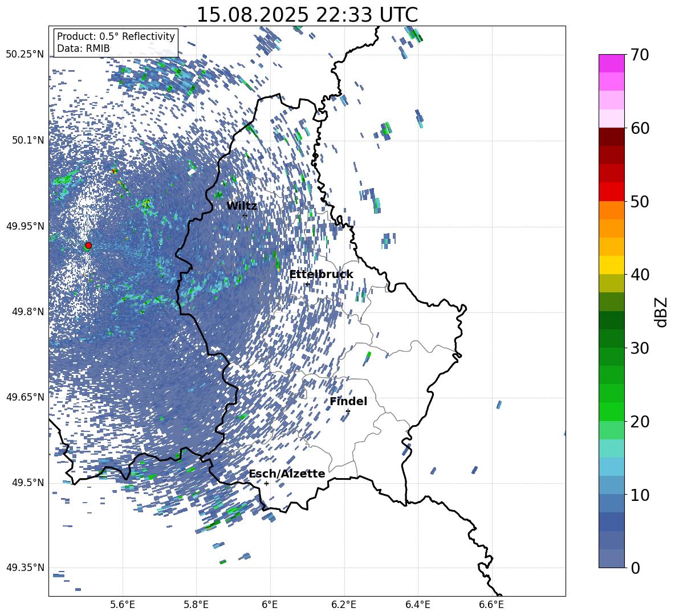Click the dBZ colorbar axis label

pyautogui.click(x=662, y=312)
